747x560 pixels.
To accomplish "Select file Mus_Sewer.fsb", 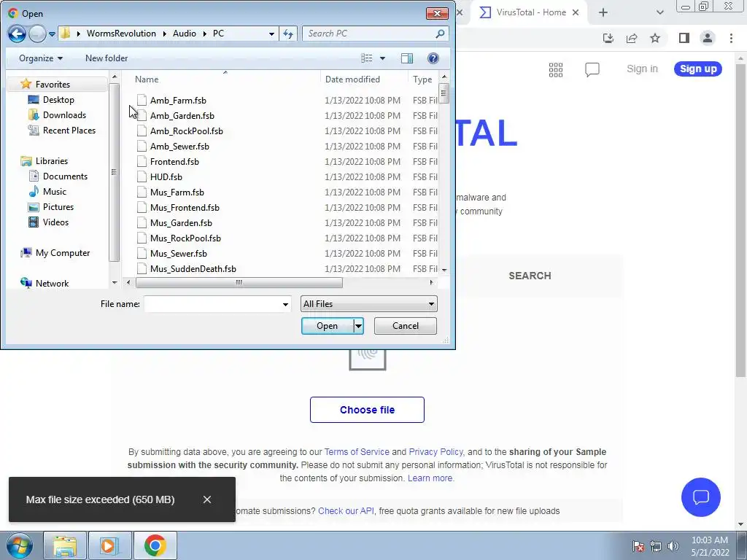I will click(x=179, y=253).
